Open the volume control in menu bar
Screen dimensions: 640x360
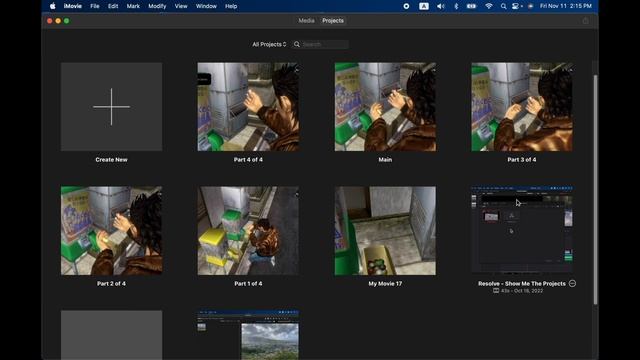(440, 6)
